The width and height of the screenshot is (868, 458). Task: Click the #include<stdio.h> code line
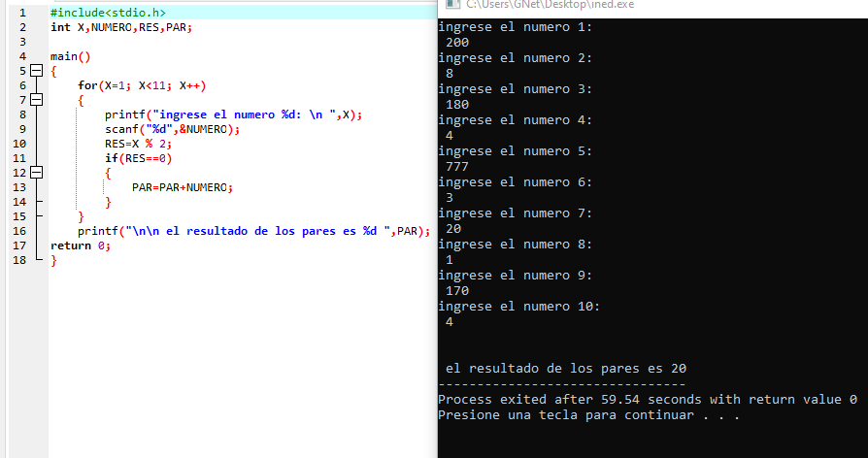point(108,13)
